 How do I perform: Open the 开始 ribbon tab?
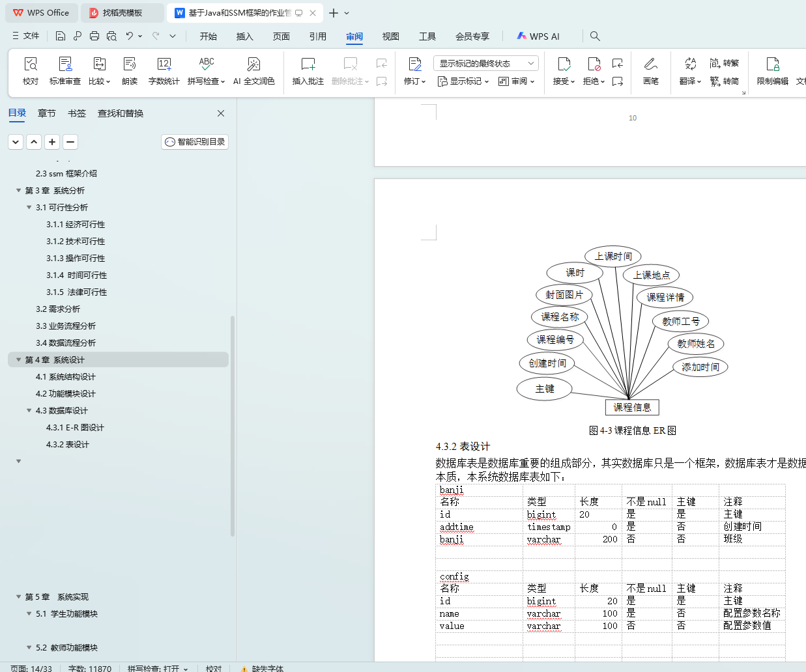[209, 36]
